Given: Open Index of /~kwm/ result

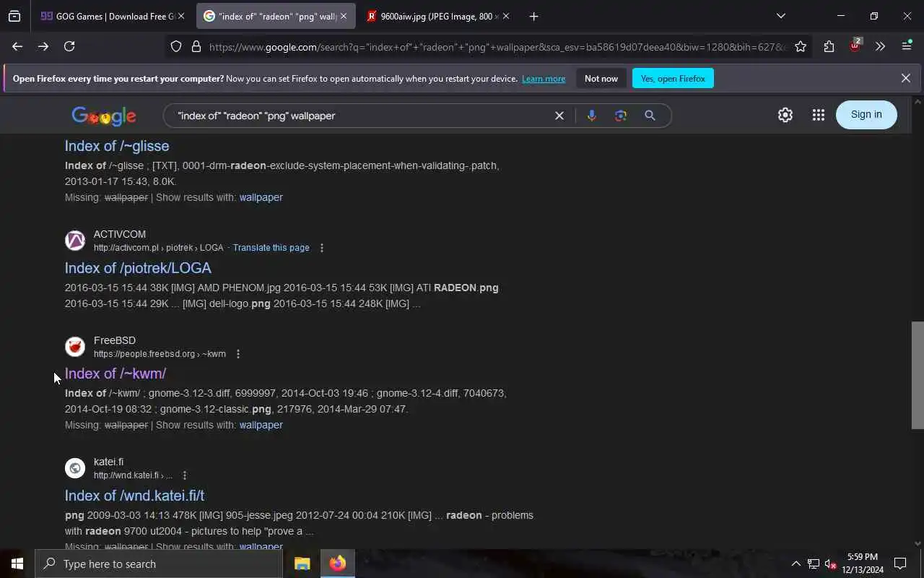Looking at the screenshot, I should pyautogui.click(x=115, y=374).
